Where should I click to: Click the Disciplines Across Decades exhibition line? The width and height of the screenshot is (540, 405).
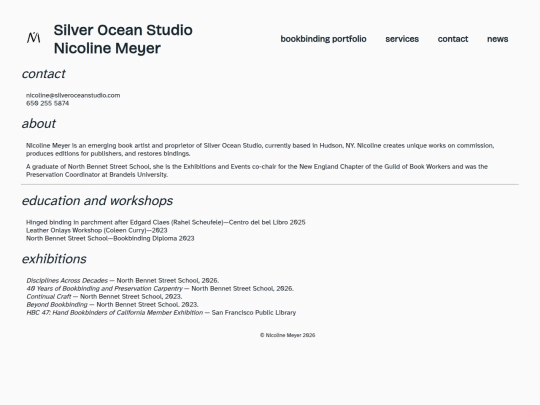(x=123, y=281)
